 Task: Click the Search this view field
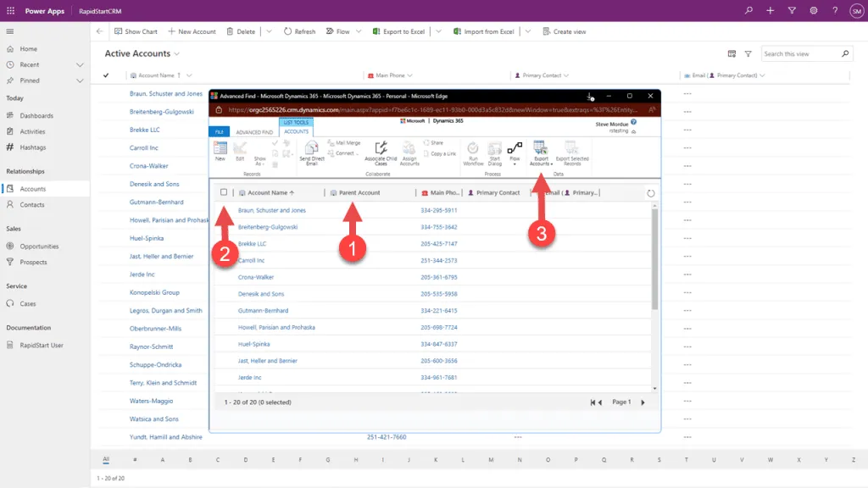click(x=801, y=54)
